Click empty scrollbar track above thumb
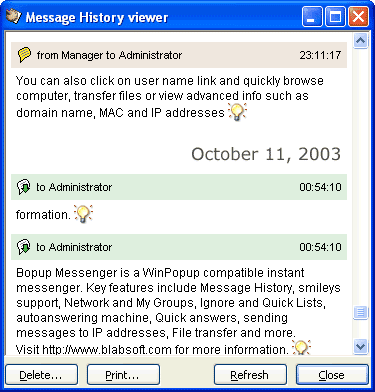 tap(360, 177)
